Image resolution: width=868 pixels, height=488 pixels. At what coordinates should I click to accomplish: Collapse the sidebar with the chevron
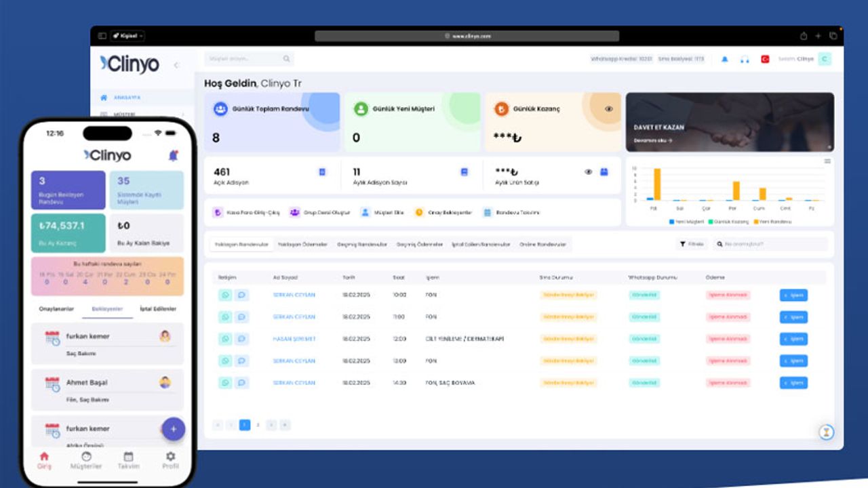click(x=177, y=65)
